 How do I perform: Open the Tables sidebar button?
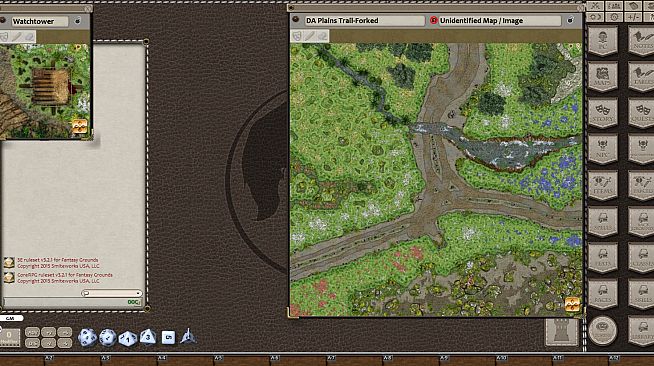pos(641,77)
